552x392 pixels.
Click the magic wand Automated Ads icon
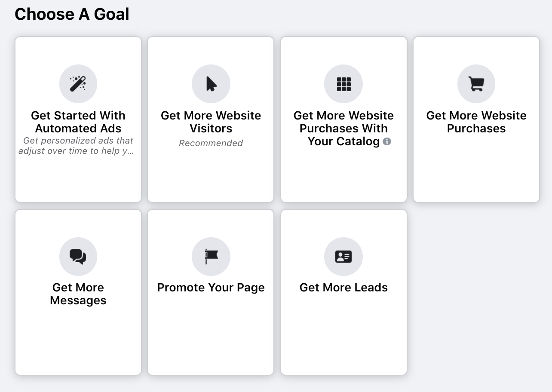(x=78, y=84)
